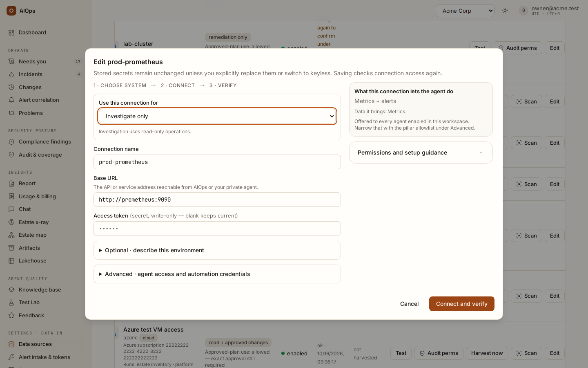Expand Optional describe this environment section

pyautogui.click(x=217, y=250)
